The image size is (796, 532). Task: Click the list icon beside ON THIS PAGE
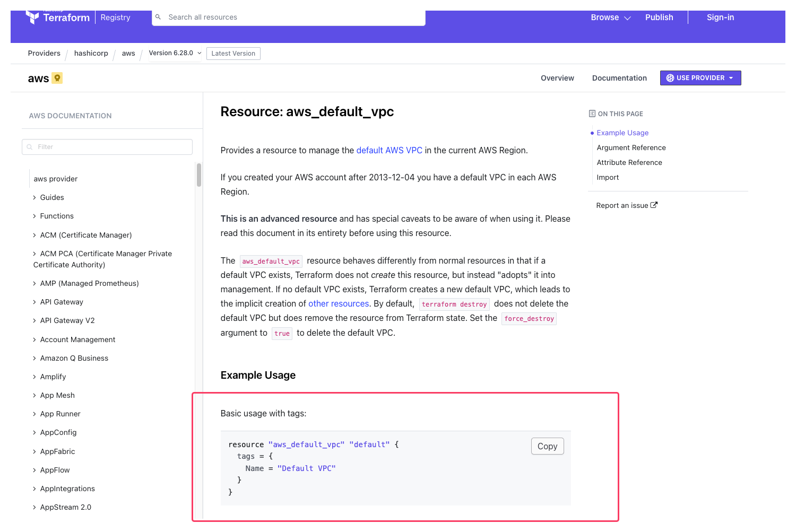[x=591, y=113]
